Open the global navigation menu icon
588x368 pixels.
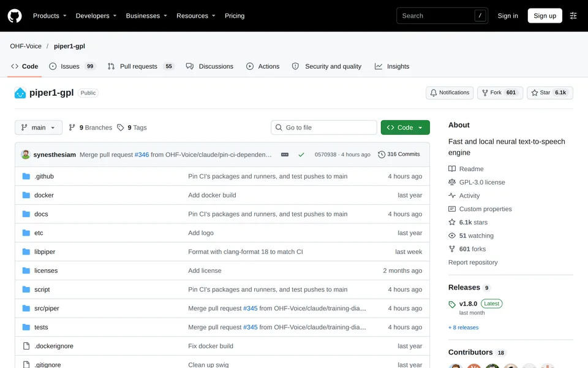coord(573,16)
